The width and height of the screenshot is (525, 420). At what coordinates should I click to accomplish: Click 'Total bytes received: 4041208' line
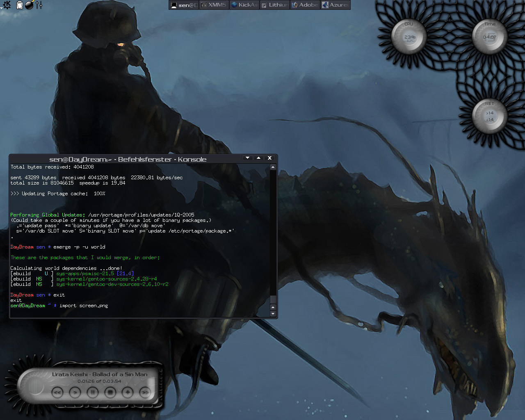[x=52, y=167]
